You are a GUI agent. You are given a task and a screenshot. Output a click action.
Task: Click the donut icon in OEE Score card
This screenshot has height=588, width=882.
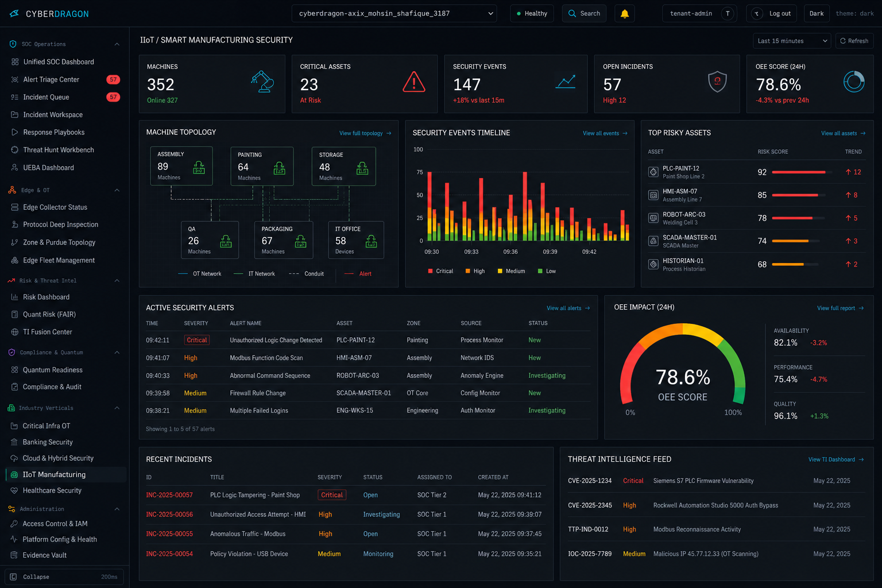tap(854, 82)
